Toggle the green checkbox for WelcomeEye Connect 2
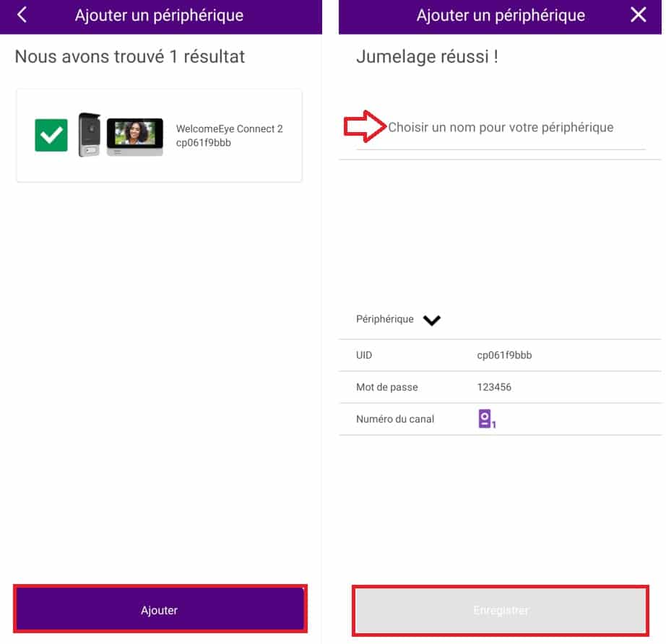Screen dimensions: 666x644 (51, 135)
